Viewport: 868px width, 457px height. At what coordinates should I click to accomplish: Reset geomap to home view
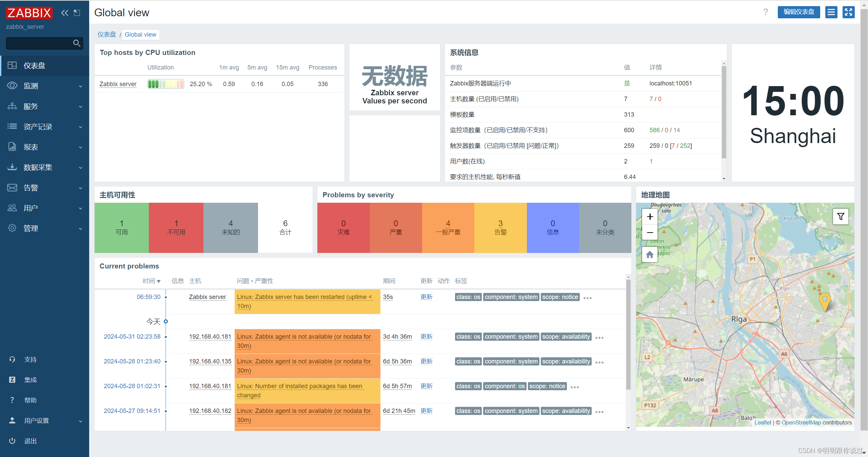(x=650, y=255)
